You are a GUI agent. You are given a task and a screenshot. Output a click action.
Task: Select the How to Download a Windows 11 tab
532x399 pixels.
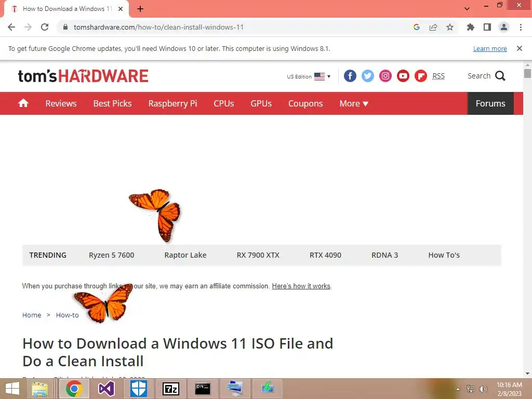pos(67,9)
